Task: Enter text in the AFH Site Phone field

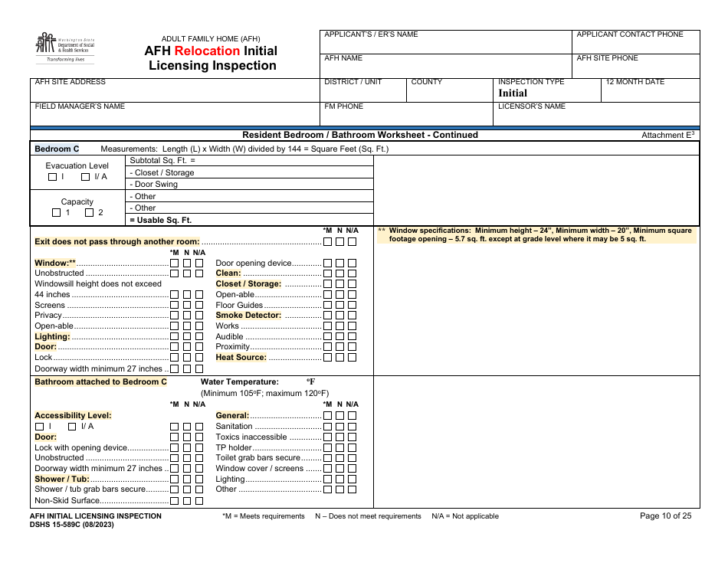Action: pos(636,67)
